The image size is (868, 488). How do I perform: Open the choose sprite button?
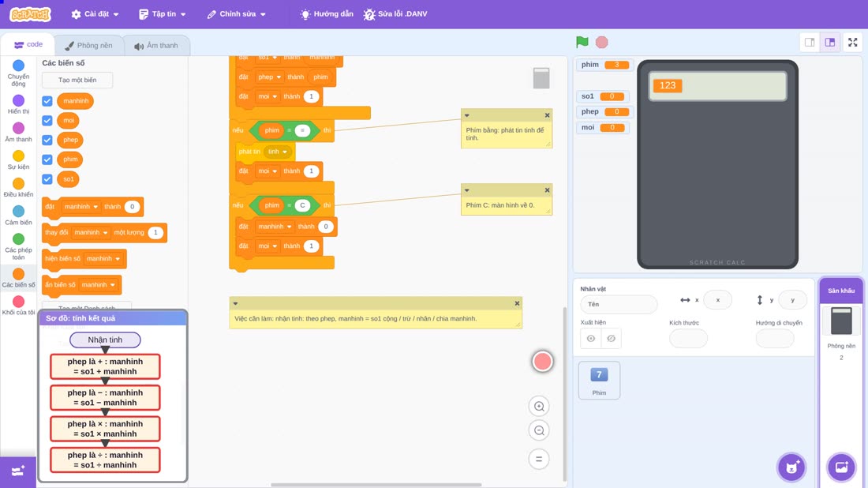791,467
